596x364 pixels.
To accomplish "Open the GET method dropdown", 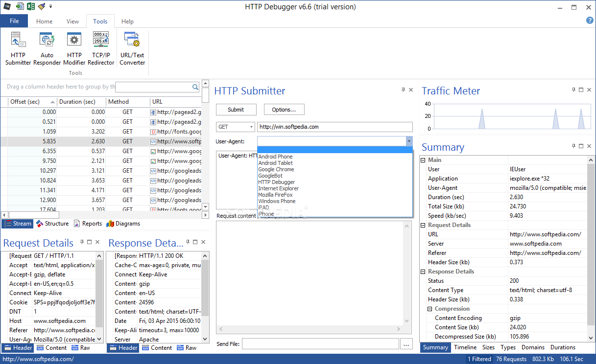I will point(235,127).
